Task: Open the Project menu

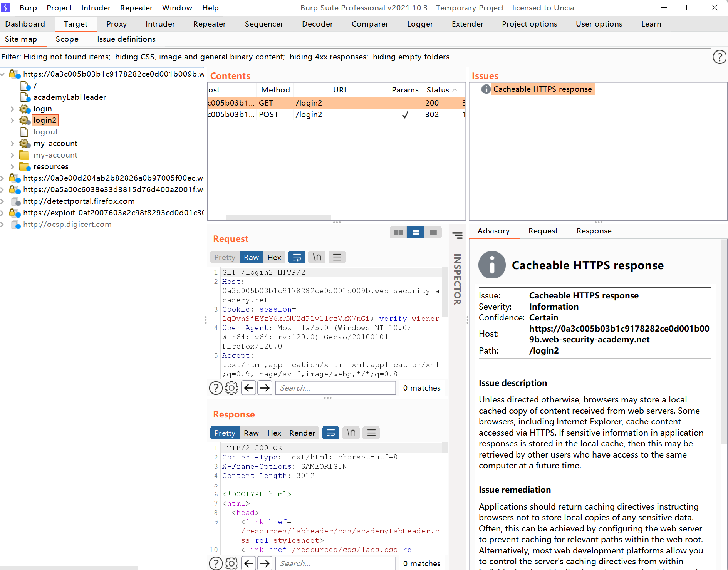Action: [59, 8]
